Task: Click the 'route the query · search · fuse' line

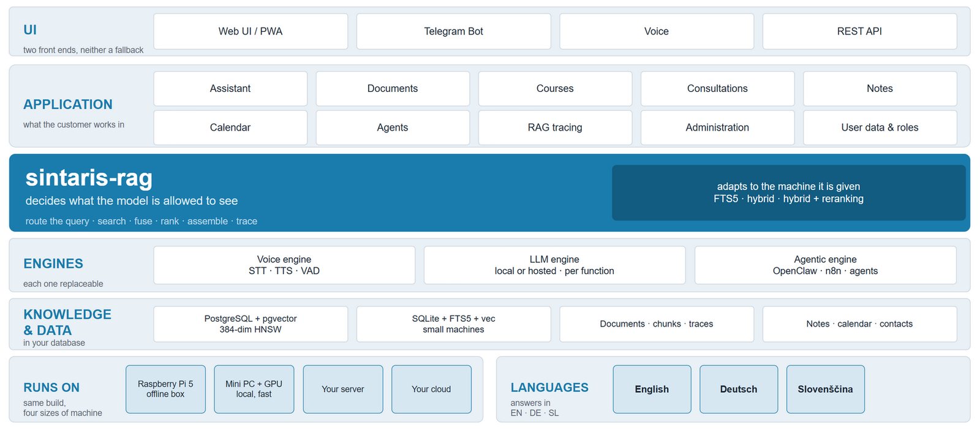Action: coord(141,221)
